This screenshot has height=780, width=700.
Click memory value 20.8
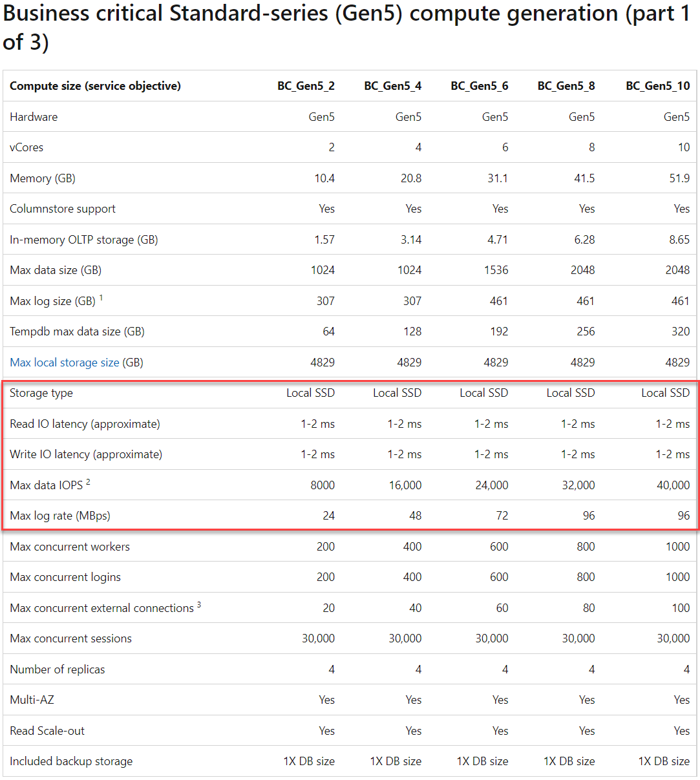coord(411,178)
